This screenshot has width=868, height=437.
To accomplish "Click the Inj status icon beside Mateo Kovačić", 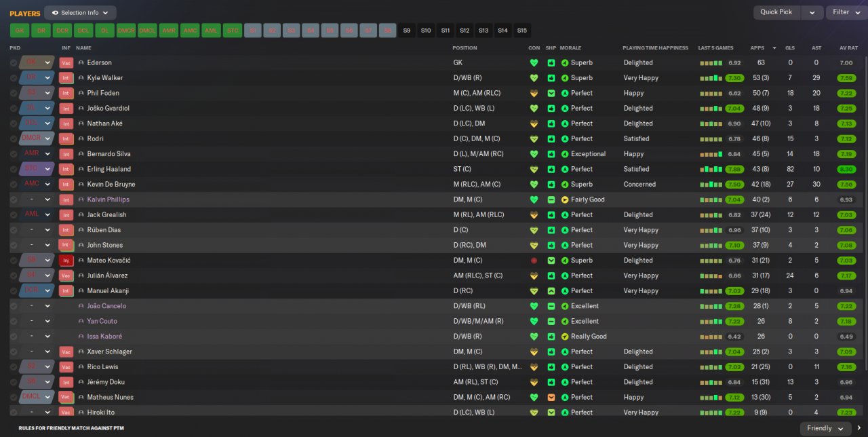I will pos(66,261).
